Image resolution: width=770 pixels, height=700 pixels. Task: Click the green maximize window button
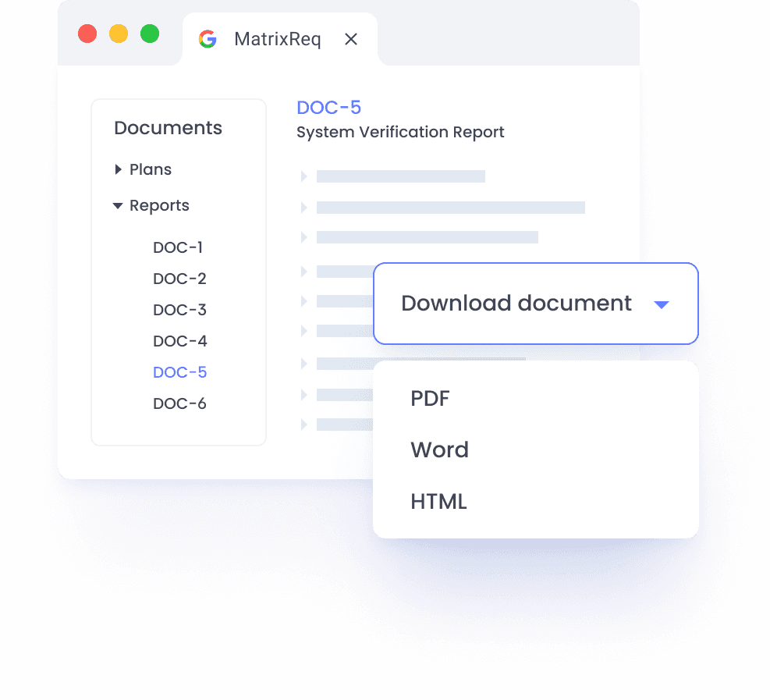click(150, 34)
